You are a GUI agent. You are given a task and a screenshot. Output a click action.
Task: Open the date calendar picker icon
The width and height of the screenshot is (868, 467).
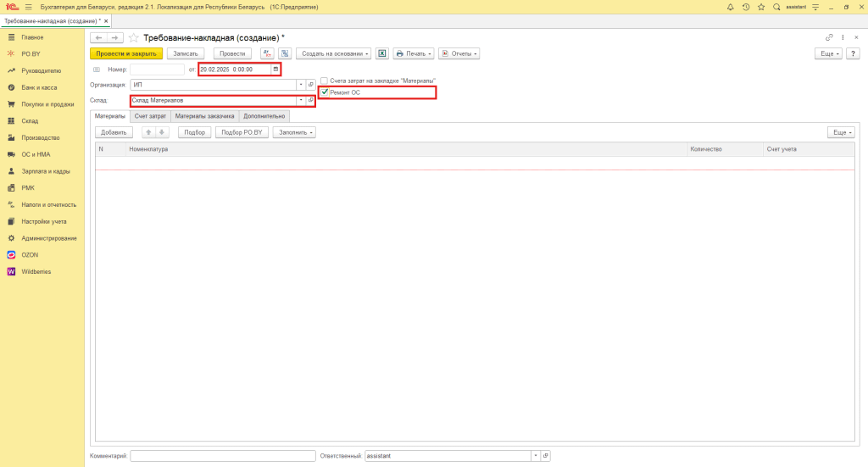pos(275,69)
